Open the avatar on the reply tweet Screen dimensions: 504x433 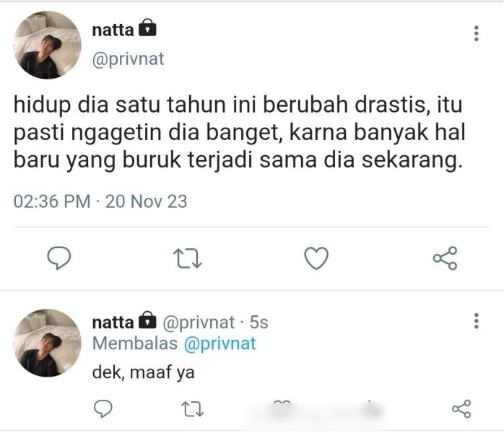click(48, 343)
